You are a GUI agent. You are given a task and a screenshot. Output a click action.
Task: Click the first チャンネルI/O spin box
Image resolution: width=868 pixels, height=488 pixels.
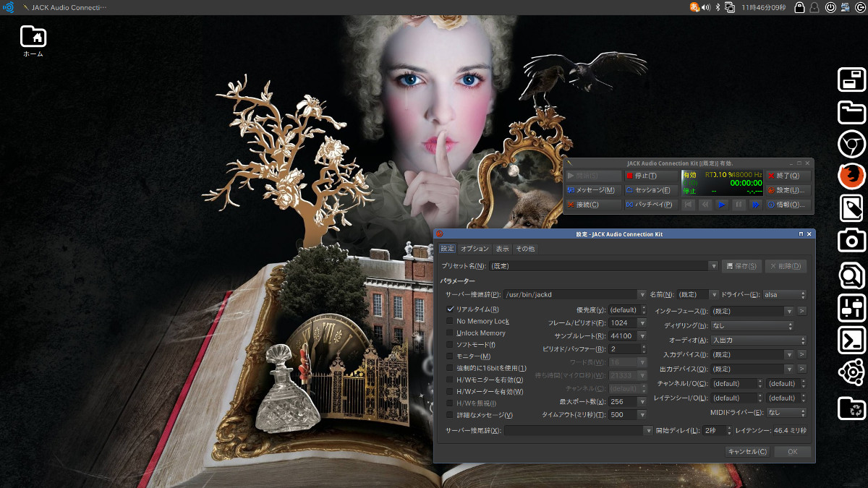click(x=737, y=384)
